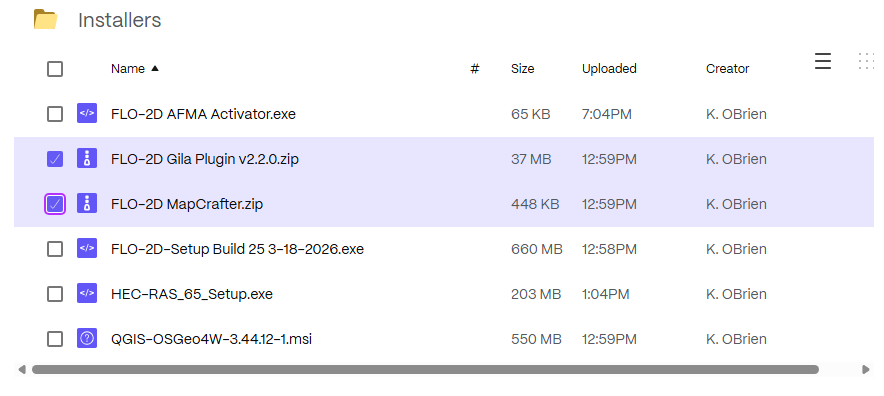This screenshot has width=884, height=396.
Task: Click the Installers folder icon
Action: pos(45,20)
